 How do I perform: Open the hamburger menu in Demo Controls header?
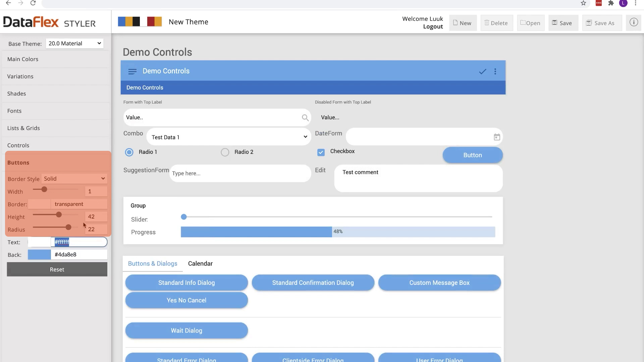[x=132, y=71]
